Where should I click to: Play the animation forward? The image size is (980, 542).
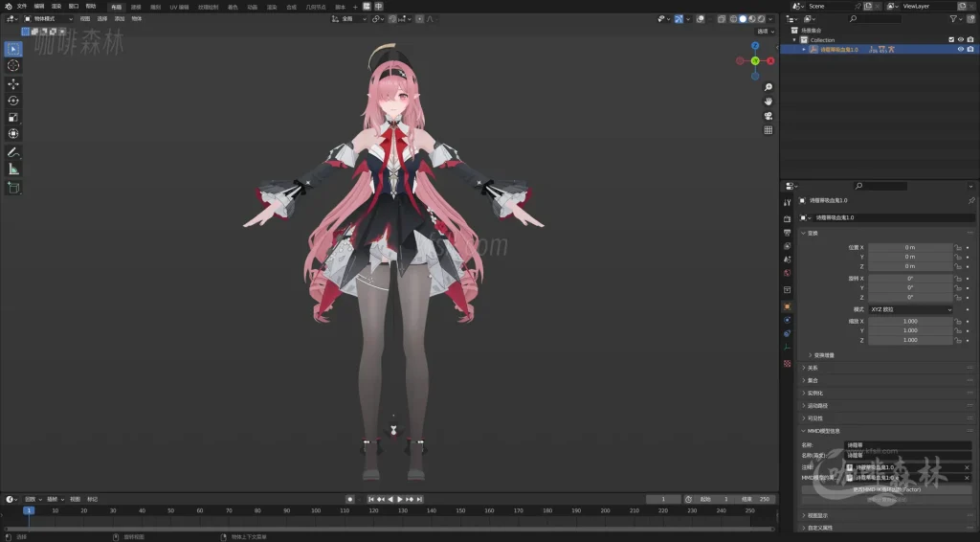(400, 499)
